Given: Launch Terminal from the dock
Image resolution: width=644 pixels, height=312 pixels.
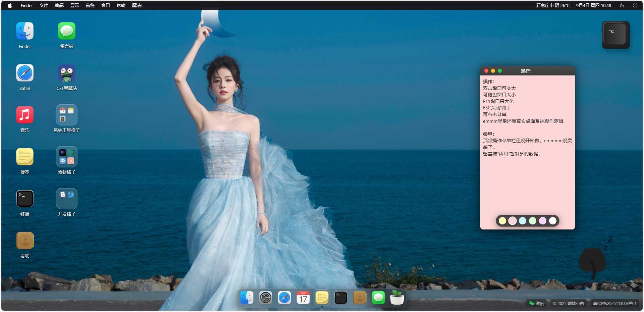Looking at the screenshot, I should pos(341,298).
